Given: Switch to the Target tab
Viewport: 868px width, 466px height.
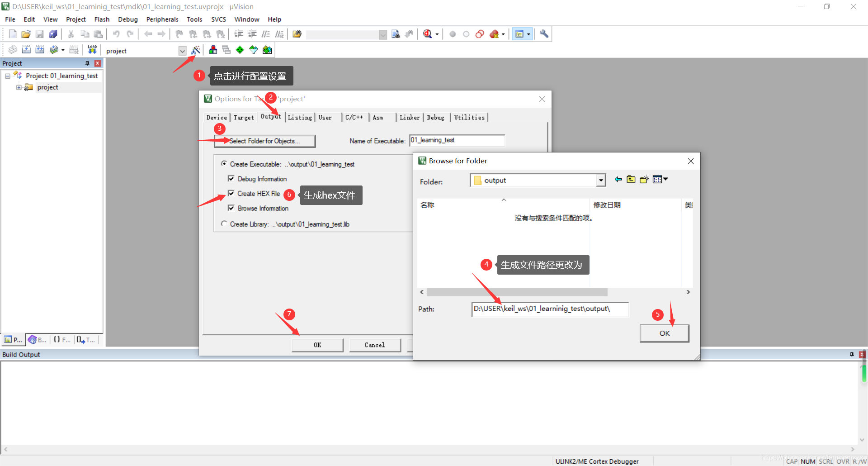Looking at the screenshot, I should tap(244, 118).
